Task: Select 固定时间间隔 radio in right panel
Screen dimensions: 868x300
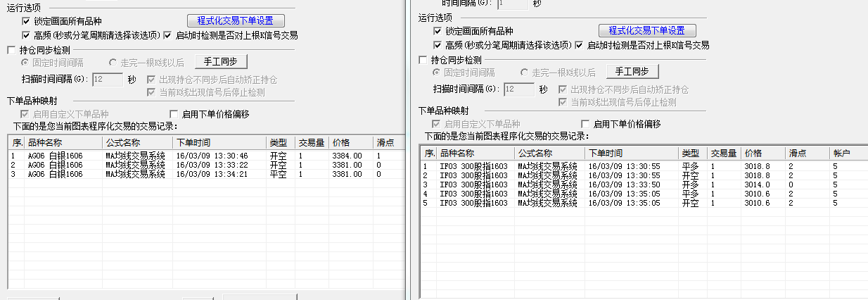Action: click(x=438, y=73)
